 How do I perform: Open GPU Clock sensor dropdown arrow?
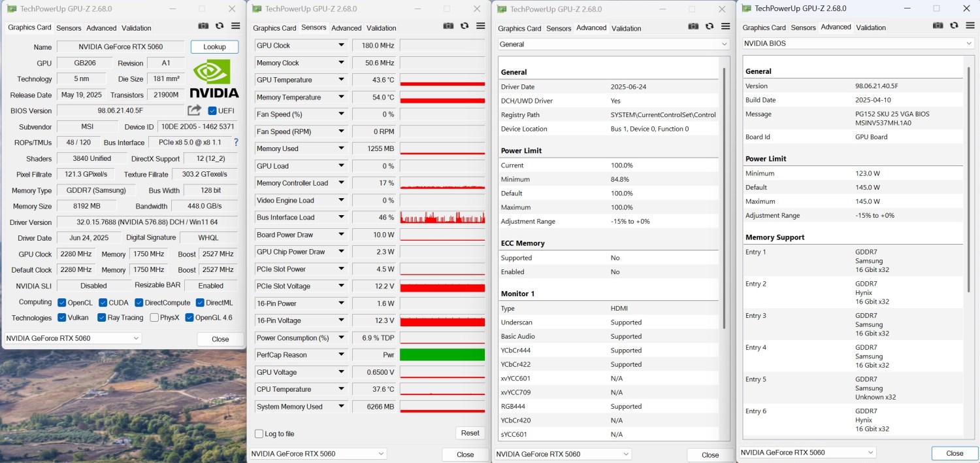pyautogui.click(x=341, y=45)
